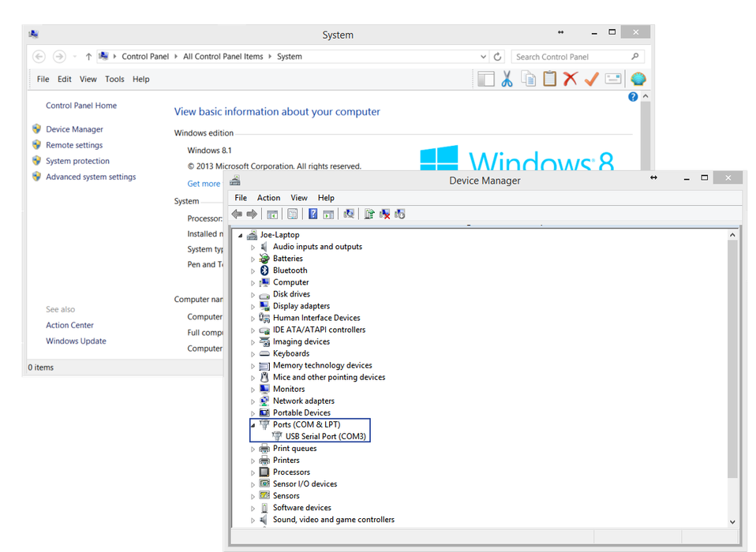Select the Imaging devices row
This screenshot has height=552, width=756.
[301, 341]
